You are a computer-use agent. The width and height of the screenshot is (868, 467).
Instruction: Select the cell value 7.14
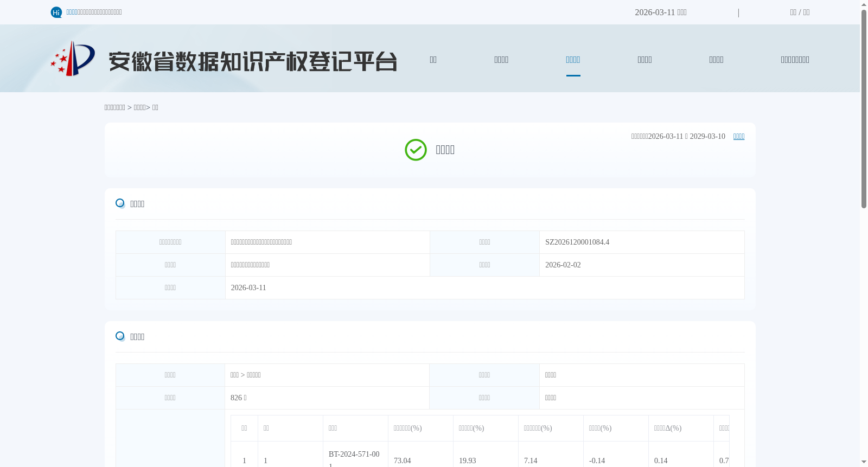click(531, 461)
